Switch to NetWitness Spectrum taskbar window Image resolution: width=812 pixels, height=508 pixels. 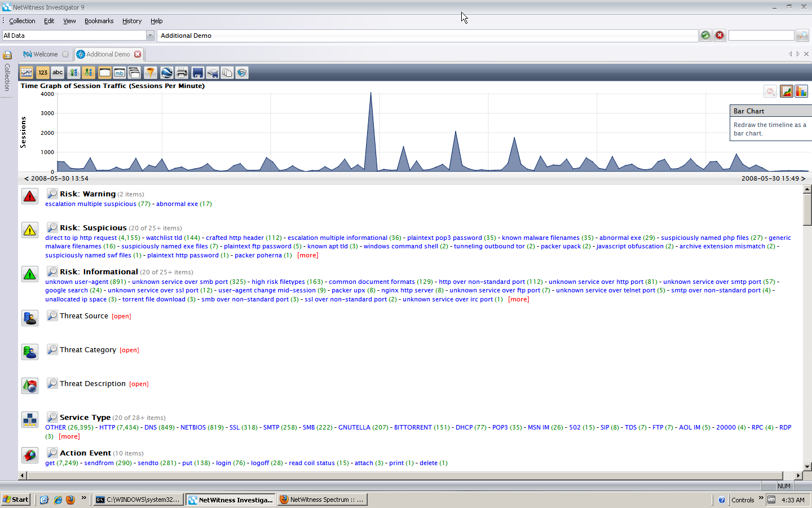pyautogui.click(x=322, y=500)
